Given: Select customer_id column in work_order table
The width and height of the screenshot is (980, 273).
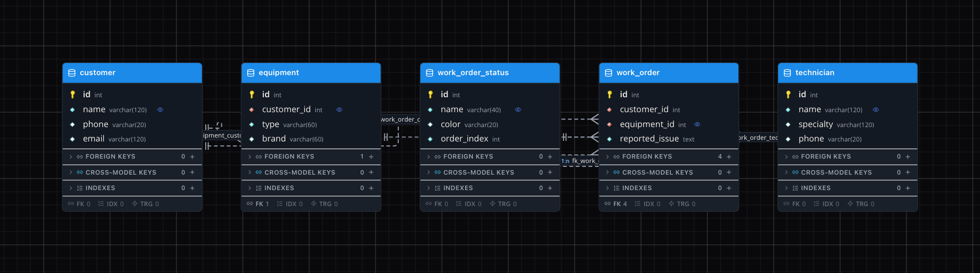Looking at the screenshot, I should pos(669,110).
